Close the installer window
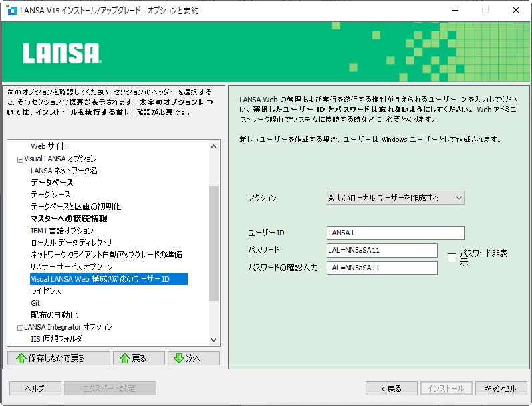 [516, 10]
